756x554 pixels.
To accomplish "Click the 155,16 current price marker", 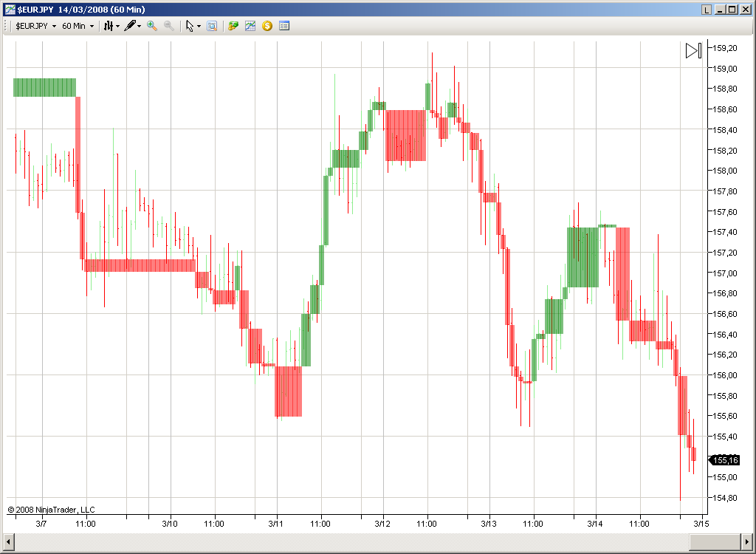I will tap(725, 460).
